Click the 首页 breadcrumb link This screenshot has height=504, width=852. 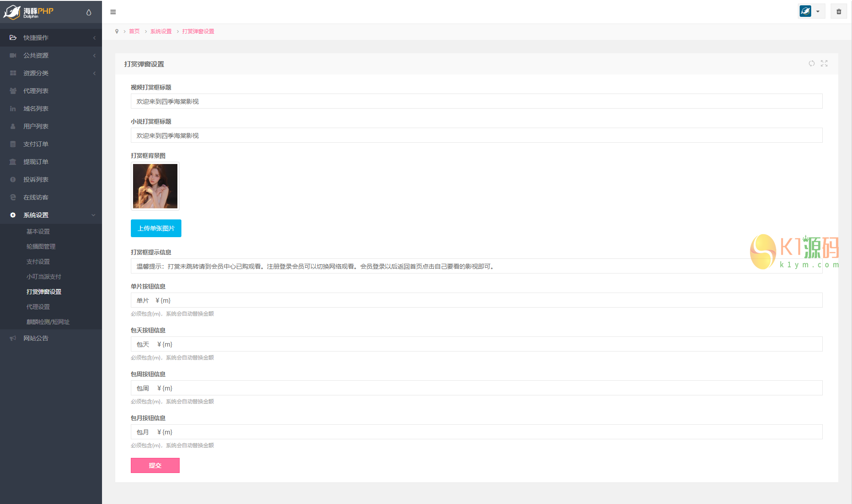(x=134, y=31)
